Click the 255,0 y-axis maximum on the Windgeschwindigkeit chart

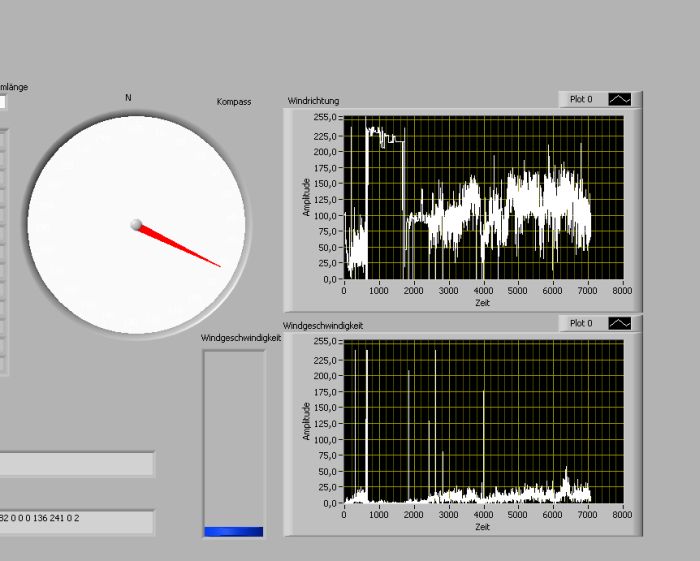pos(325,341)
